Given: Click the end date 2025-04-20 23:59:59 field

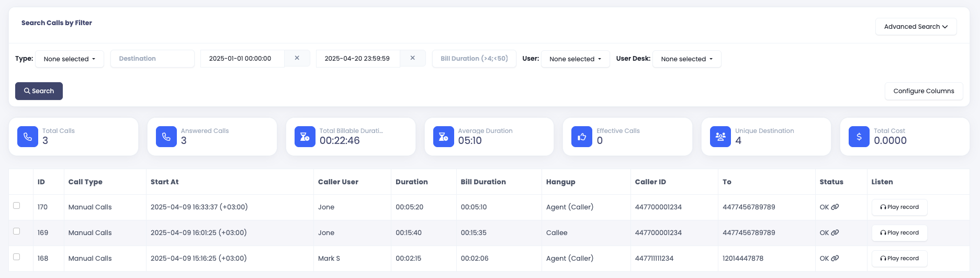Looking at the screenshot, I should point(358,59).
